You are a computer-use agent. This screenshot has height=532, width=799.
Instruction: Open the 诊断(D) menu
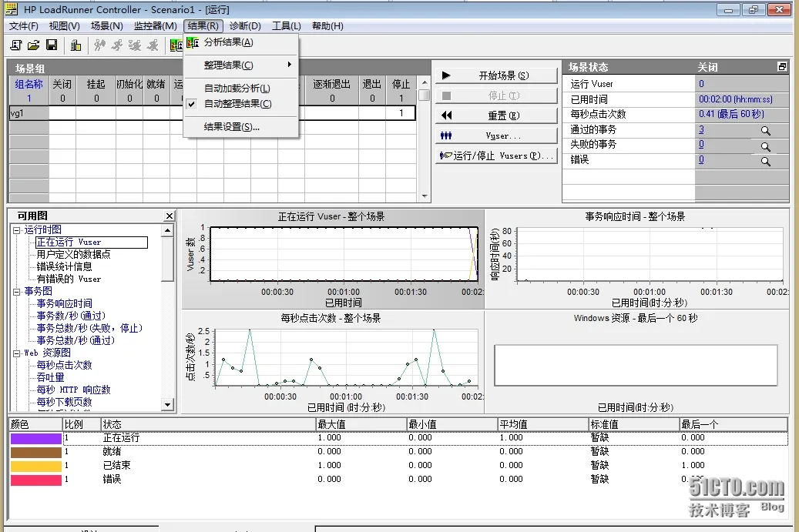click(x=245, y=26)
